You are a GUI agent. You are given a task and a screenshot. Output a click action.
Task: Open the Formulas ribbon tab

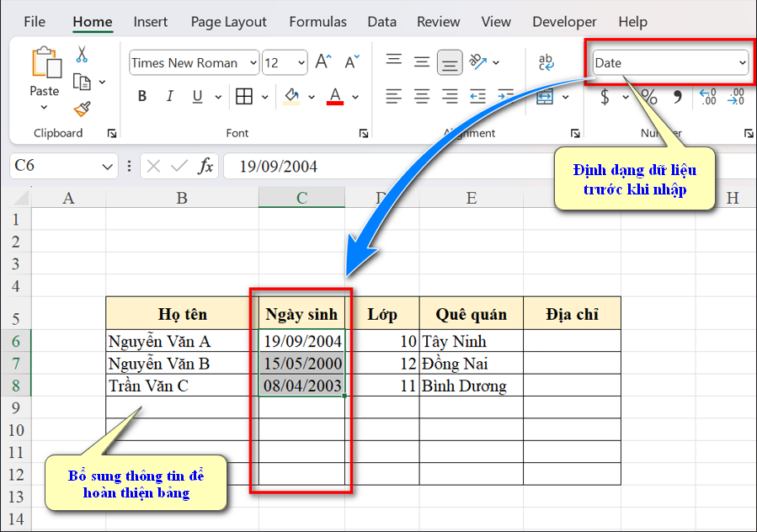(x=317, y=22)
